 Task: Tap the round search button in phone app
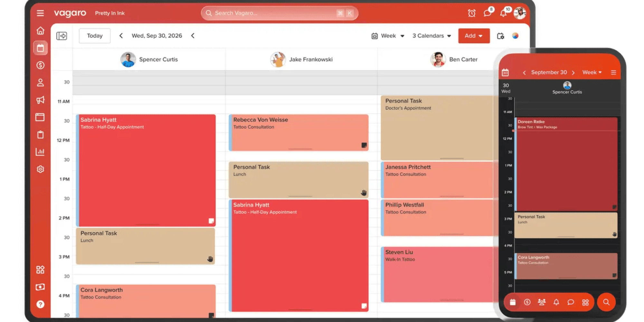[x=606, y=302]
